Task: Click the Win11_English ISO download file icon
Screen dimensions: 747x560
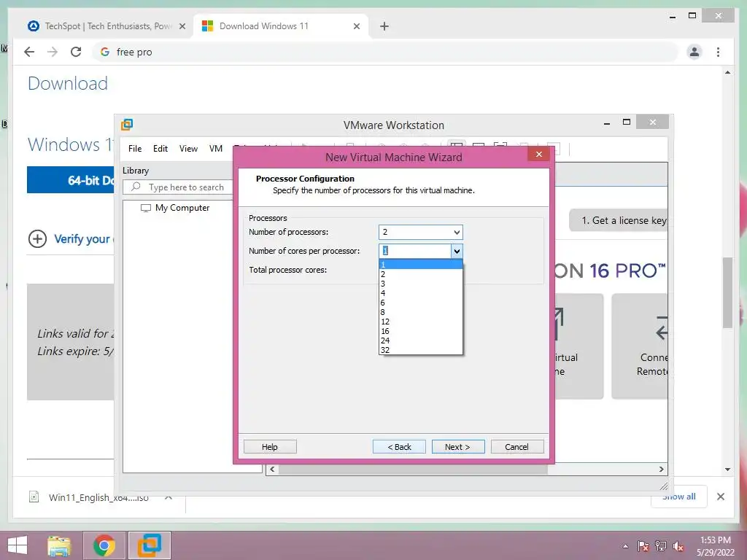Action: (34, 497)
